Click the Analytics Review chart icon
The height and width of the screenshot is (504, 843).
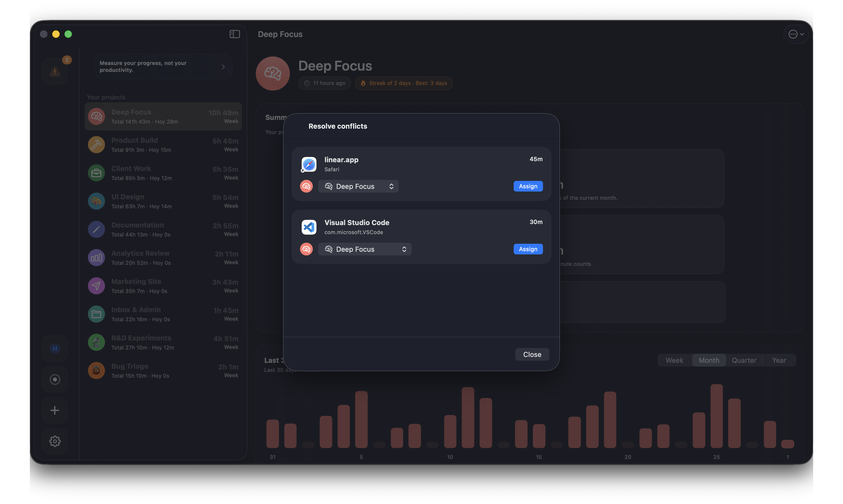(x=96, y=257)
